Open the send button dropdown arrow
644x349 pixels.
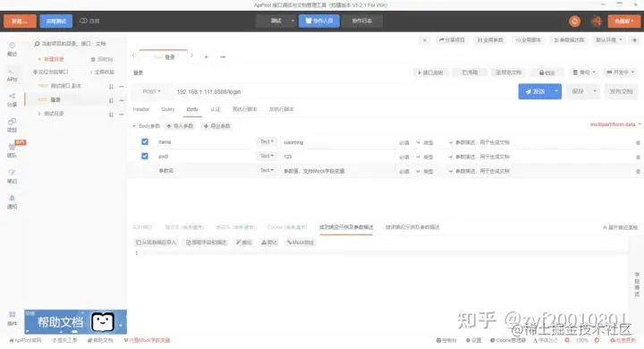556,91
